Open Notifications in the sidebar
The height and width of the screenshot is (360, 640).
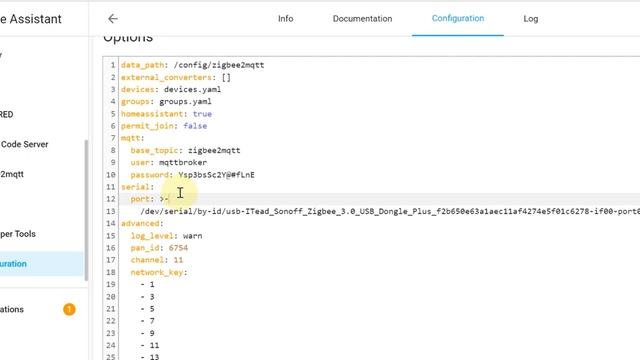coord(12,309)
